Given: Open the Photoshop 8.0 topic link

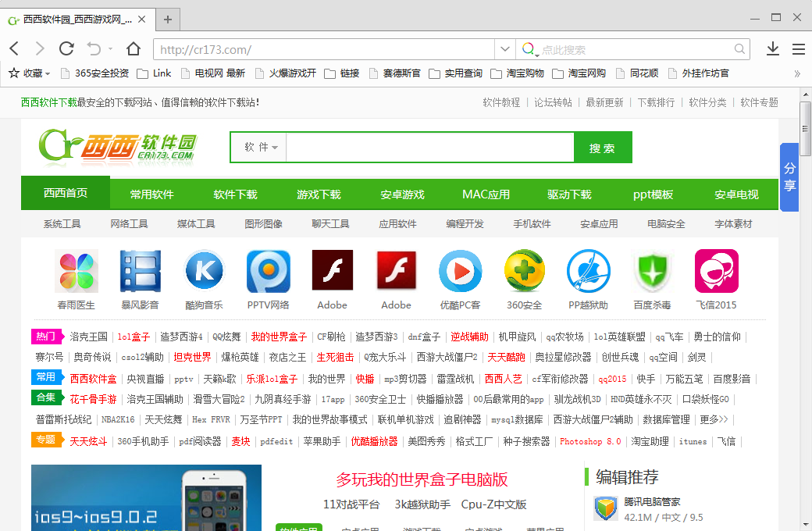Looking at the screenshot, I should click(x=590, y=441).
